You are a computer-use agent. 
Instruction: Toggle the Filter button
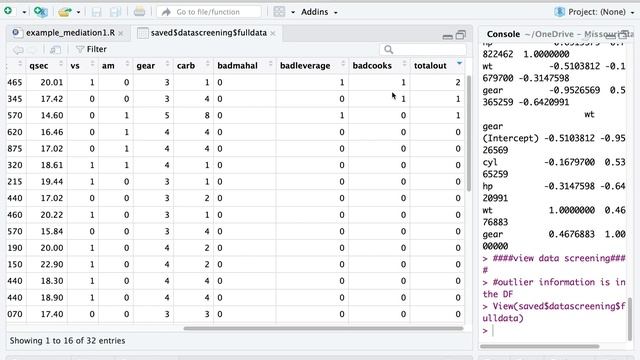click(x=91, y=49)
